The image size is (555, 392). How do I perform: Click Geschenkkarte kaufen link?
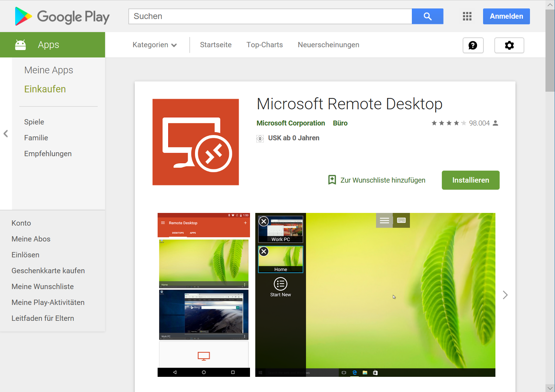[x=48, y=271]
